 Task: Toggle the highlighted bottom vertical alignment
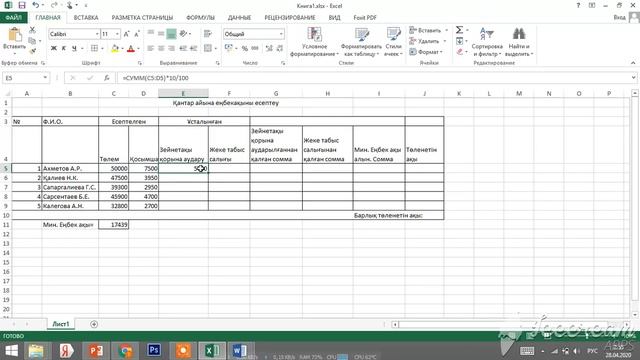171,34
